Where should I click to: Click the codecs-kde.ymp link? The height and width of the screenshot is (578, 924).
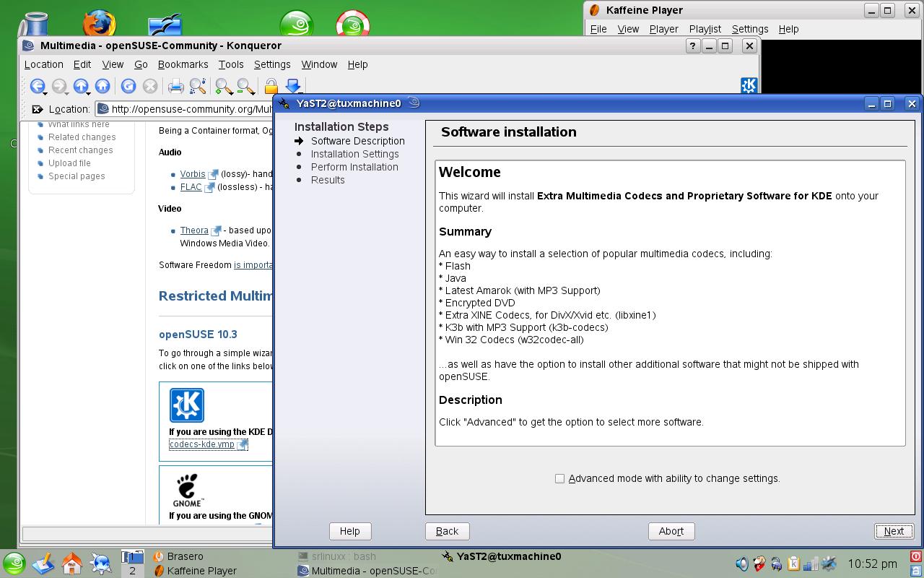[x=201, y=444]
